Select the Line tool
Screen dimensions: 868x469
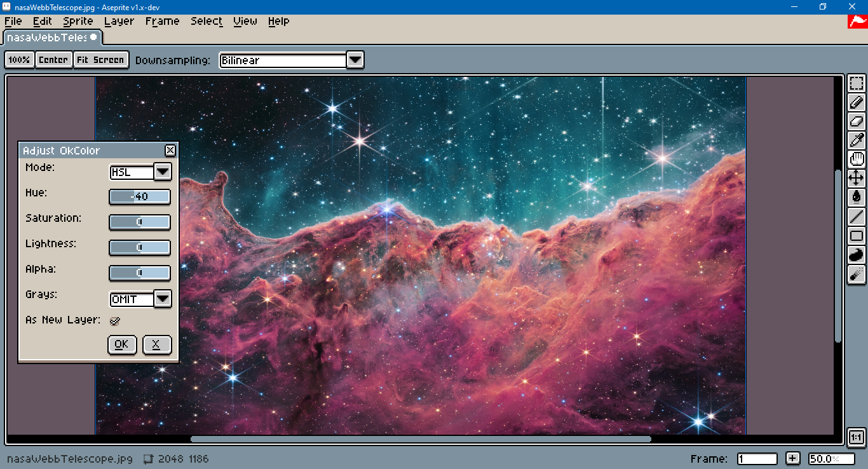click(x=857, y=217)
